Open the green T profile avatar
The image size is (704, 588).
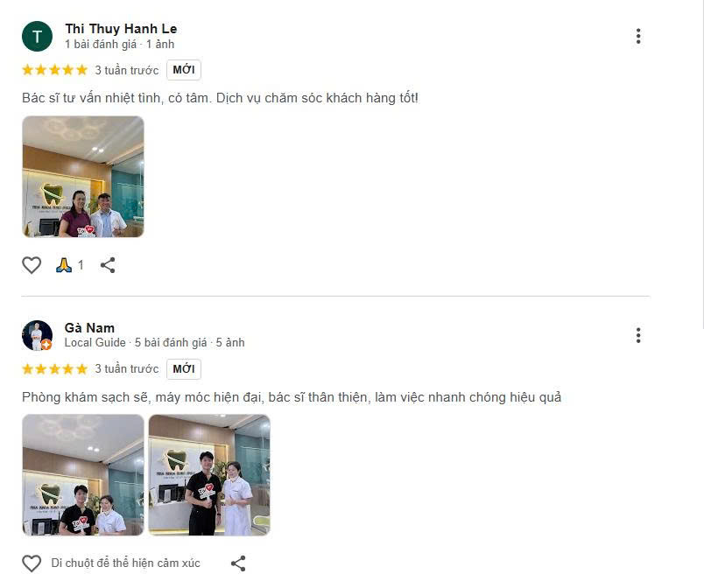tap(38, 37)
